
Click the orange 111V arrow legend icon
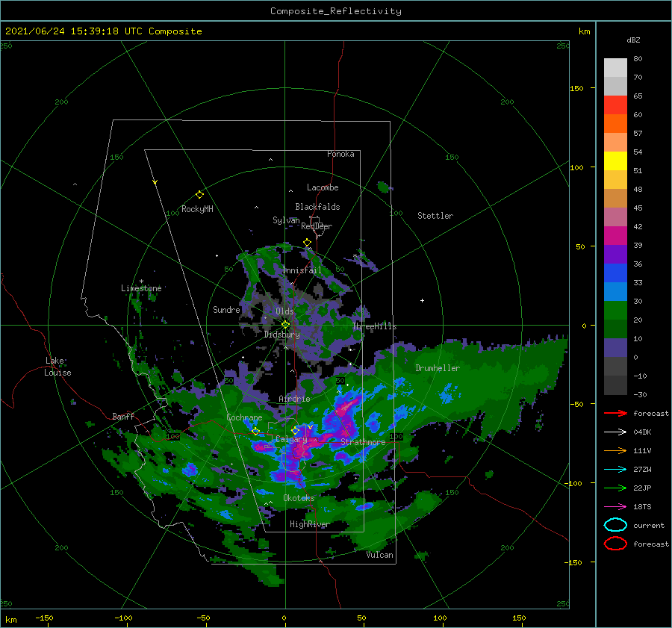click(x=615, y=450)
